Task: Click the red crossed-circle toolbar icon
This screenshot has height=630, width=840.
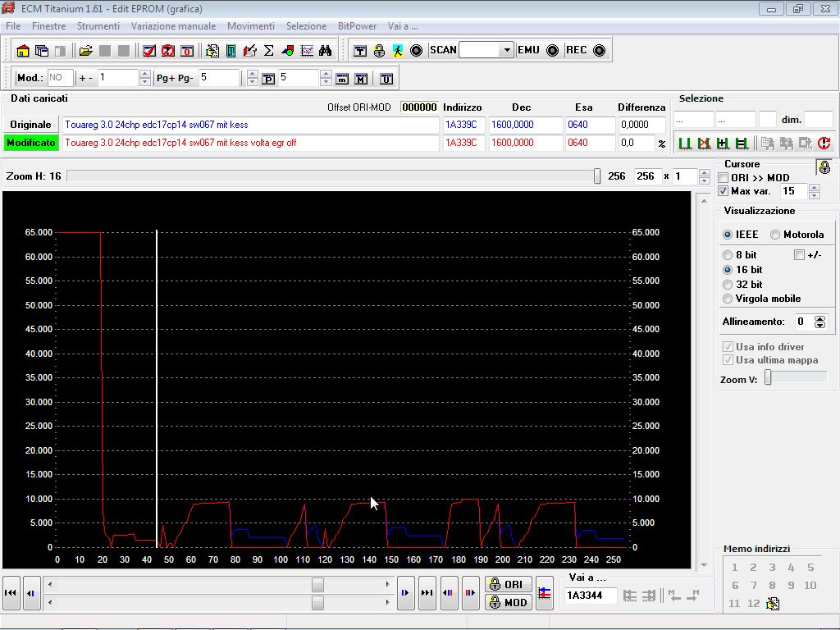Action: (x=167, y=50)
